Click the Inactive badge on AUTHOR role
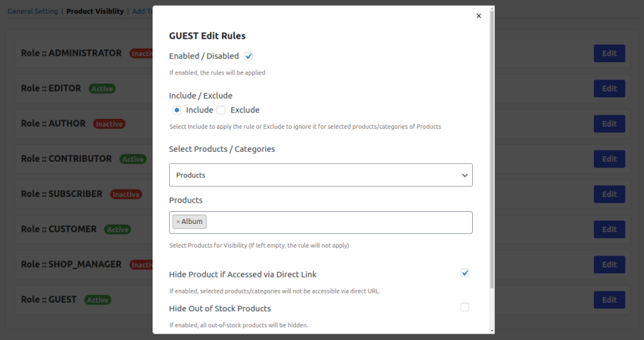This screenshot has width=644, height=340. click(x=109, y=124)
